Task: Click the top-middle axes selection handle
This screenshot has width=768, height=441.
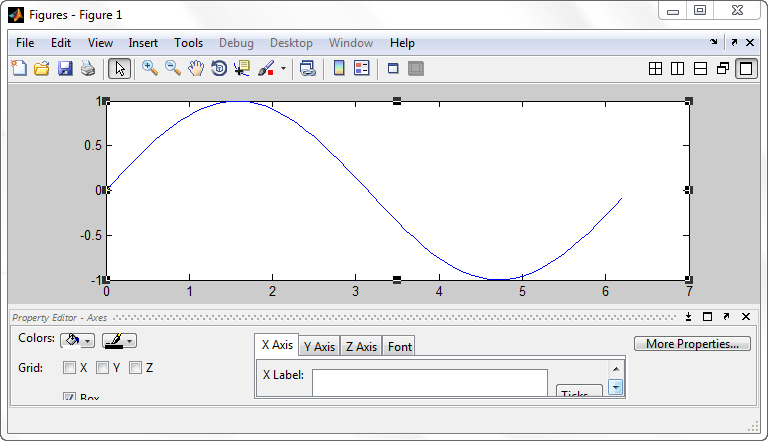Action: [397, 101]
